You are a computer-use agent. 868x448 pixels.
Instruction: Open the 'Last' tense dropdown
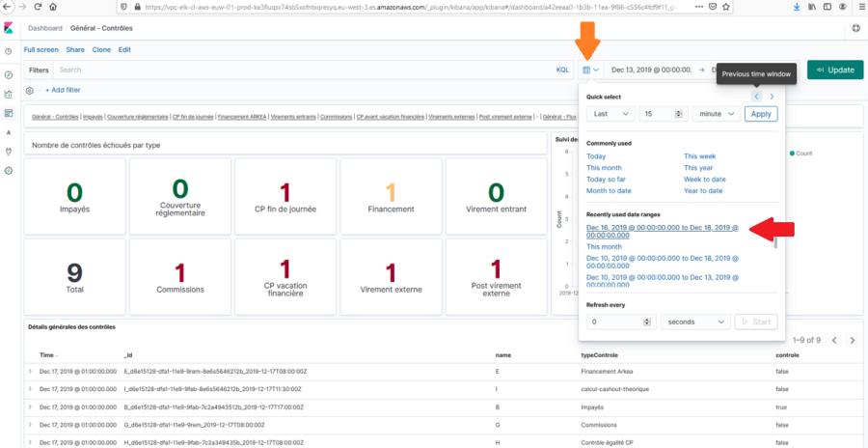pos(610,114)
